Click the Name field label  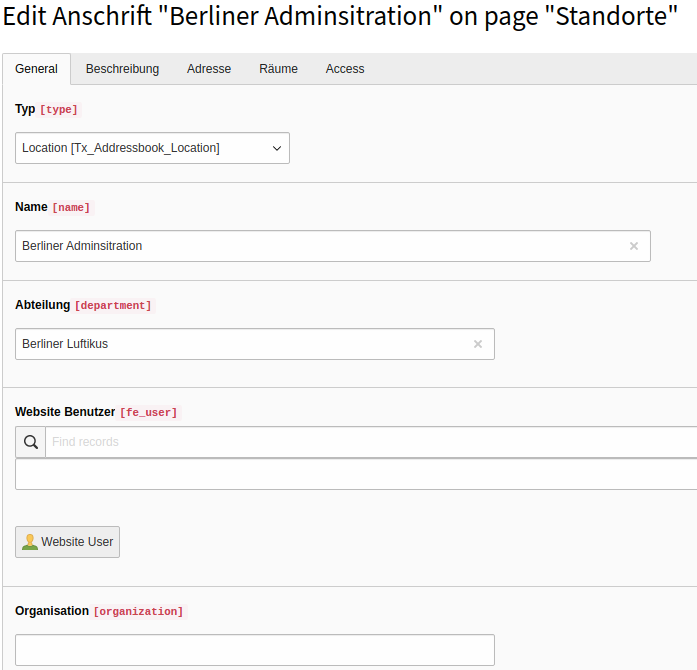point(31,207)
